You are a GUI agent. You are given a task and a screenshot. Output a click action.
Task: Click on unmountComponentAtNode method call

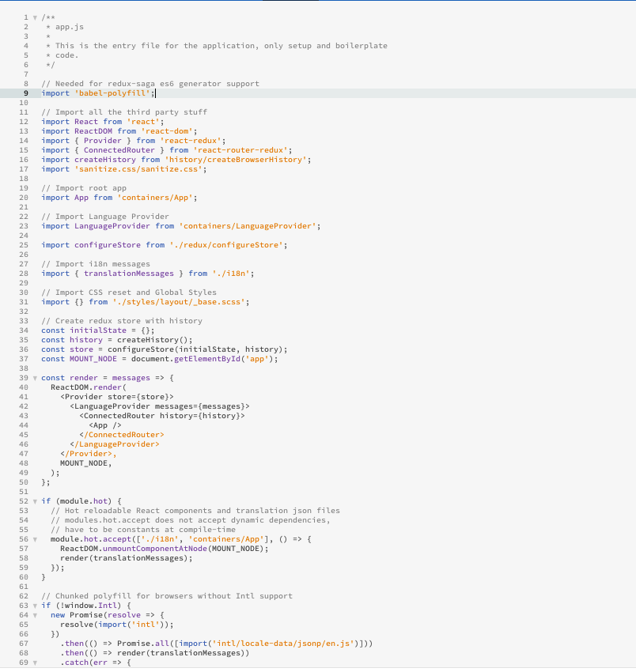click(155, 549)
